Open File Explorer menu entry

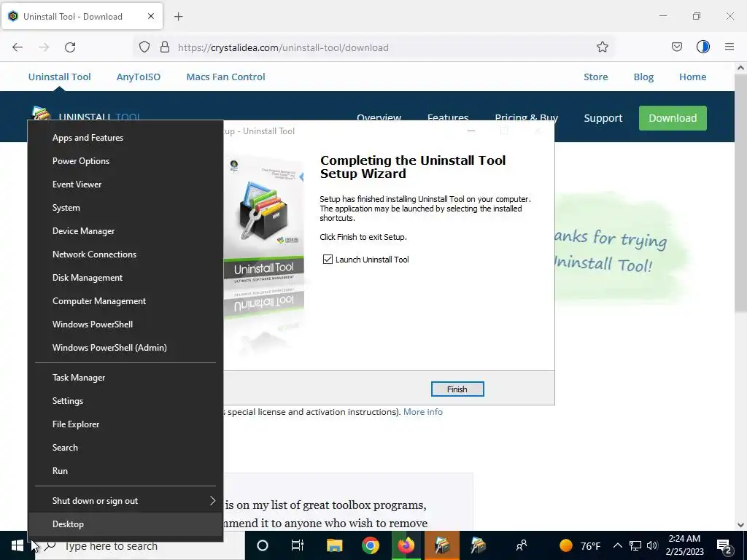coord(125,424)
